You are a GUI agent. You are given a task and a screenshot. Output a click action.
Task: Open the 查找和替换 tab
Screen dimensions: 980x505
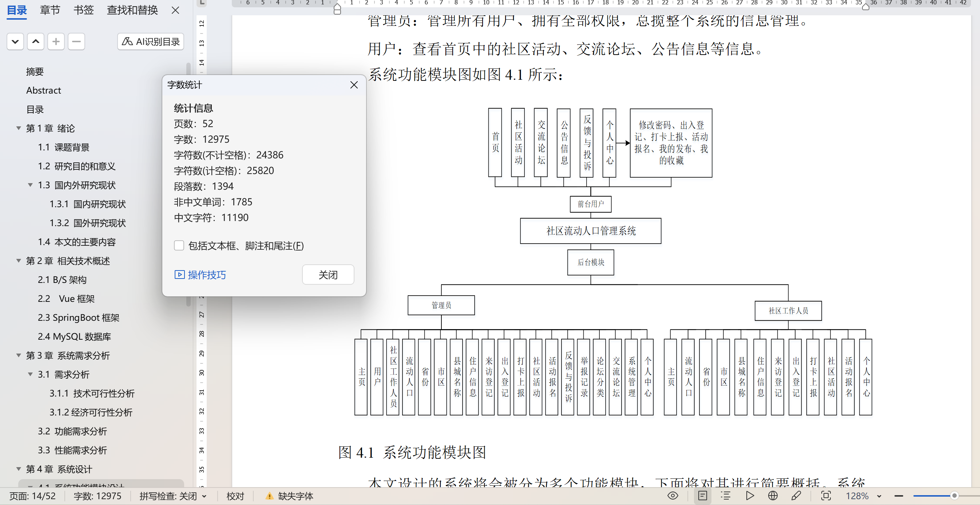[132, 10]
